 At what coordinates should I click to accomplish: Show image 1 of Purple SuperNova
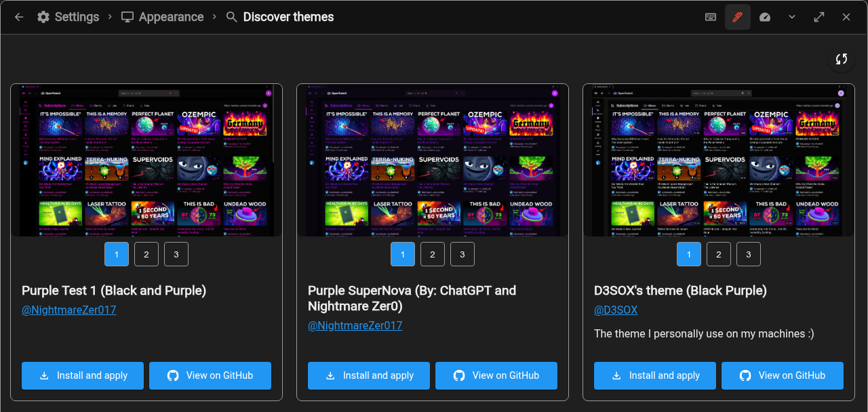click(x=403, y=254)
